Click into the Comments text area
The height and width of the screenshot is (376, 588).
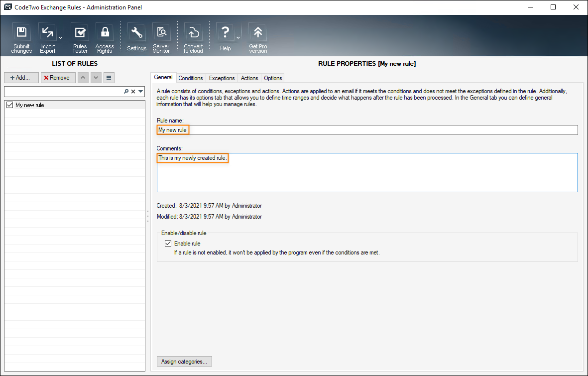[x=367, y=173]
